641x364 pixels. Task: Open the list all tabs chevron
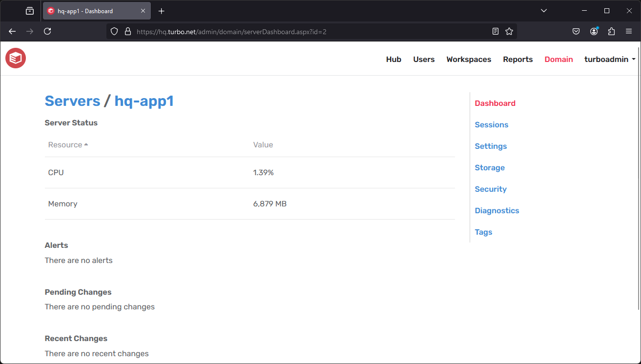click(543, 10)
